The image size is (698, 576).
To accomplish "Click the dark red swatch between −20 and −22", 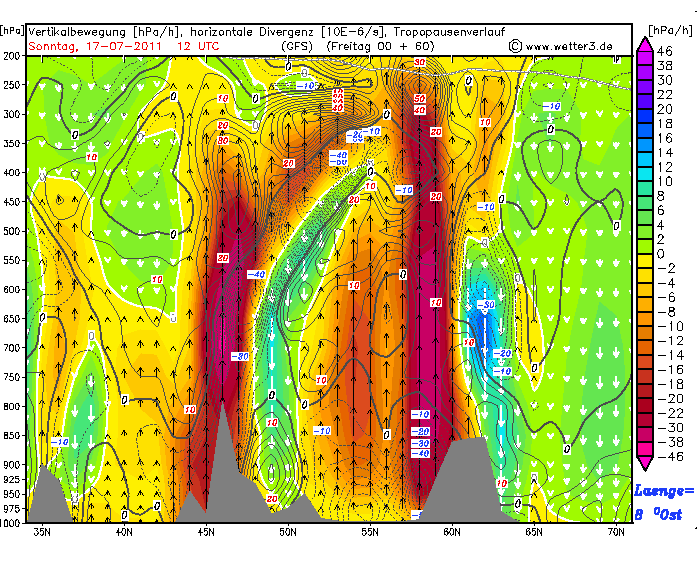I will [645, 406].
